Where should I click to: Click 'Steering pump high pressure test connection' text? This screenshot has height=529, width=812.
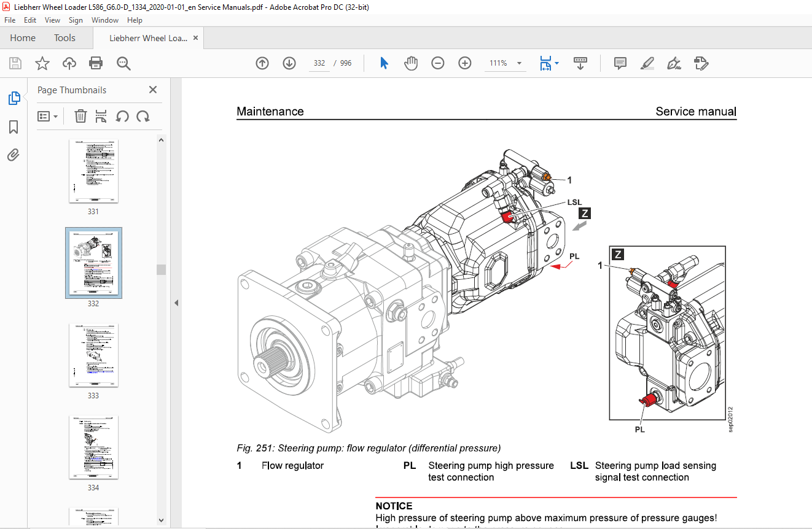point(491,471)
